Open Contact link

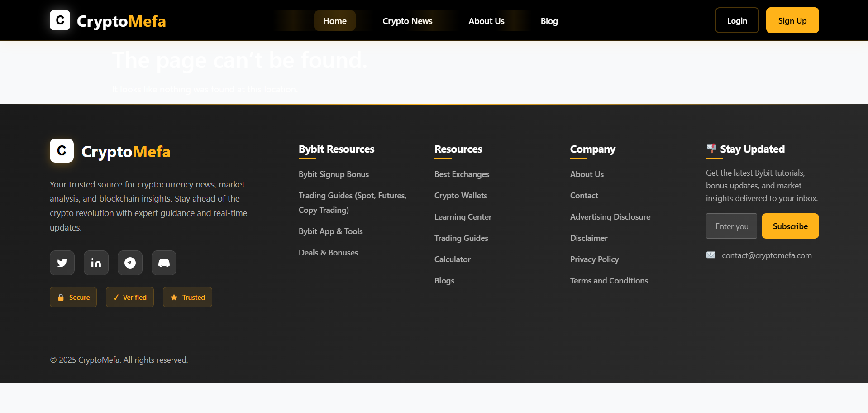(584, 196)
